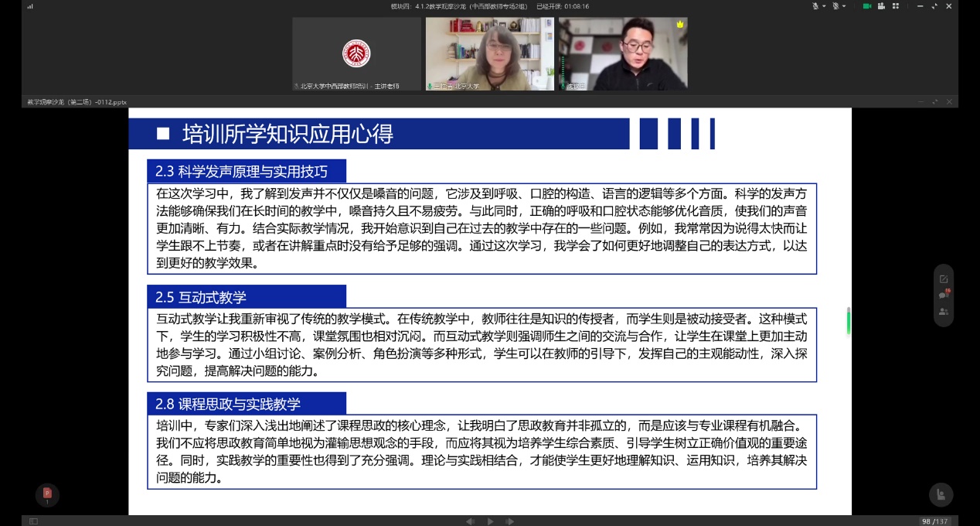
Task: Open the notes icon in right sidebar
Action: (x=944, y=278)
